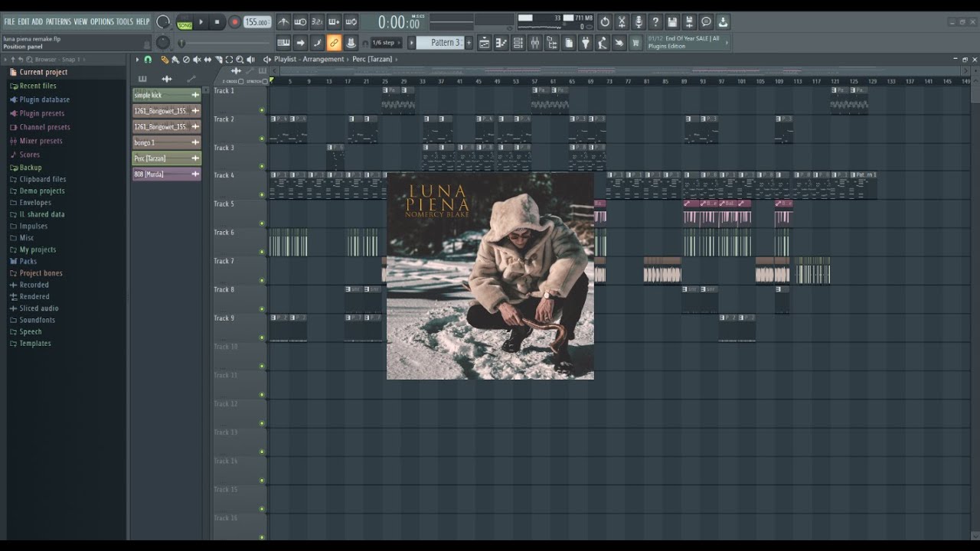Enable the X-CROSS checkbox
980x551 pixels.
click(x=241, y=81)
